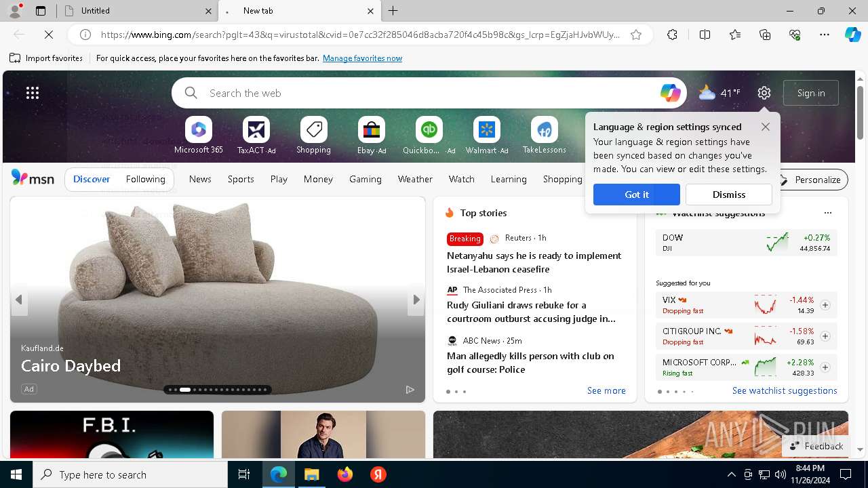The image size is (868, 488).
Task: Sign in to Microsoft account
Action: click(x=811, y=93)
